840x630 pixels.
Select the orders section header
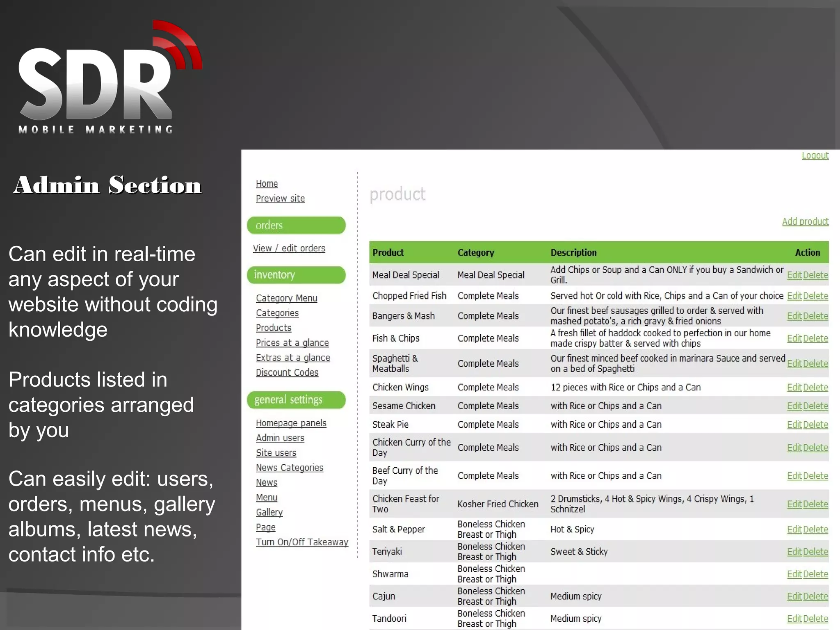pyautogui.click(x=296, y=225)
